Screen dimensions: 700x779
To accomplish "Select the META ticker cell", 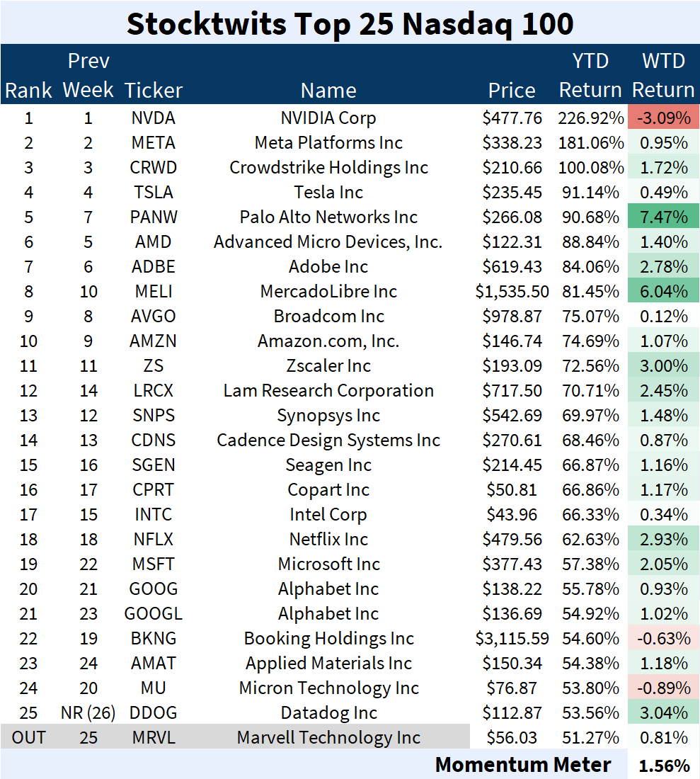I will 154,142.
